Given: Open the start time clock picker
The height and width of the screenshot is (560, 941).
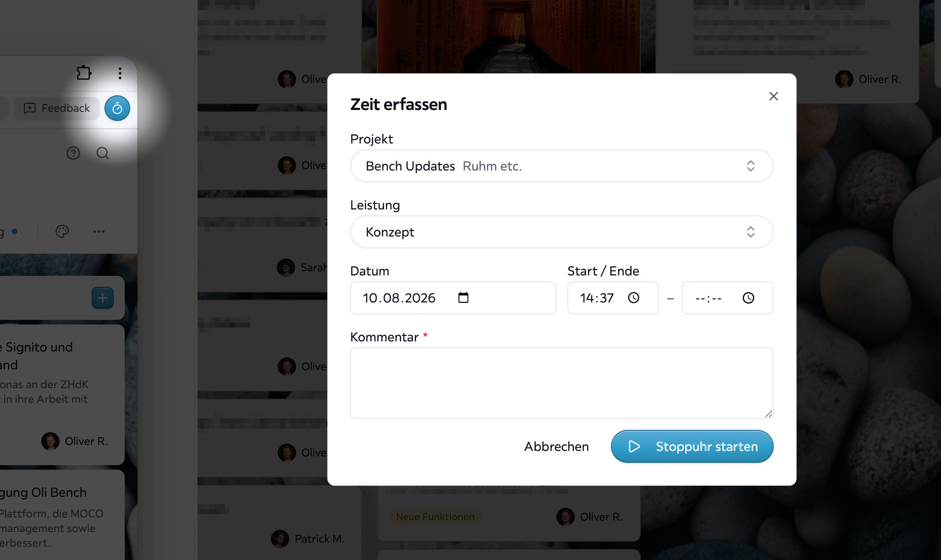Looking at the screenshot, I should coord(634,298).
